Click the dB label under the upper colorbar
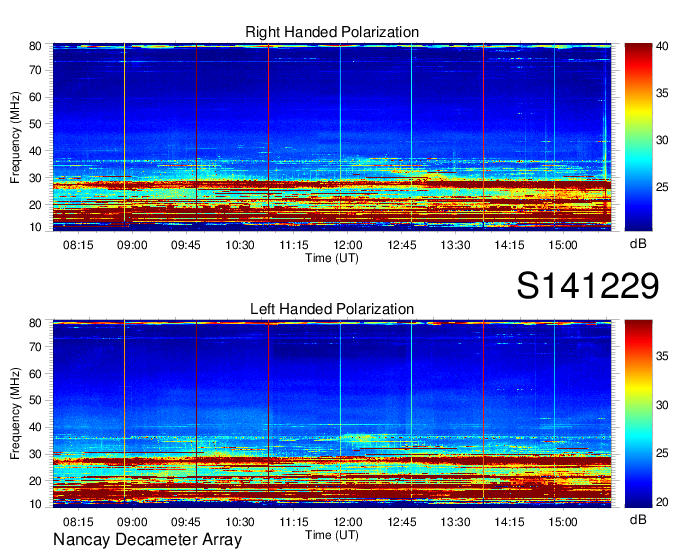 click(x=638, y=244)
